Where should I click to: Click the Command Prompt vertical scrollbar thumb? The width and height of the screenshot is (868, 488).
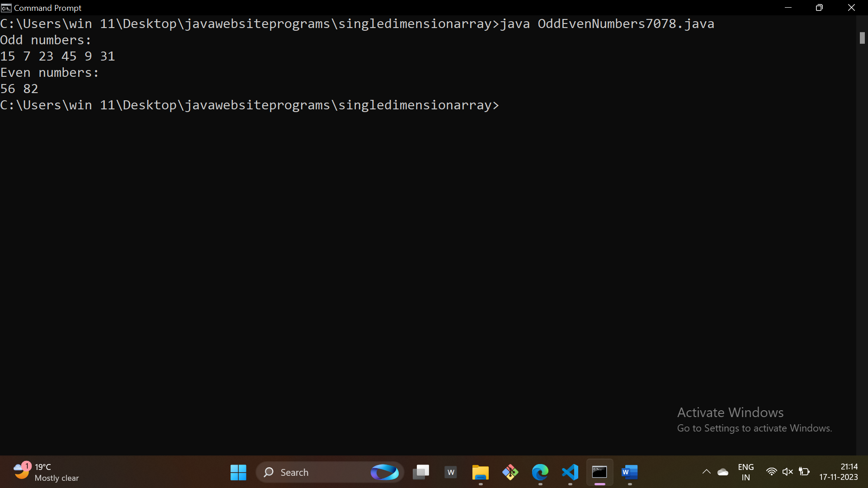pos(862,38)
